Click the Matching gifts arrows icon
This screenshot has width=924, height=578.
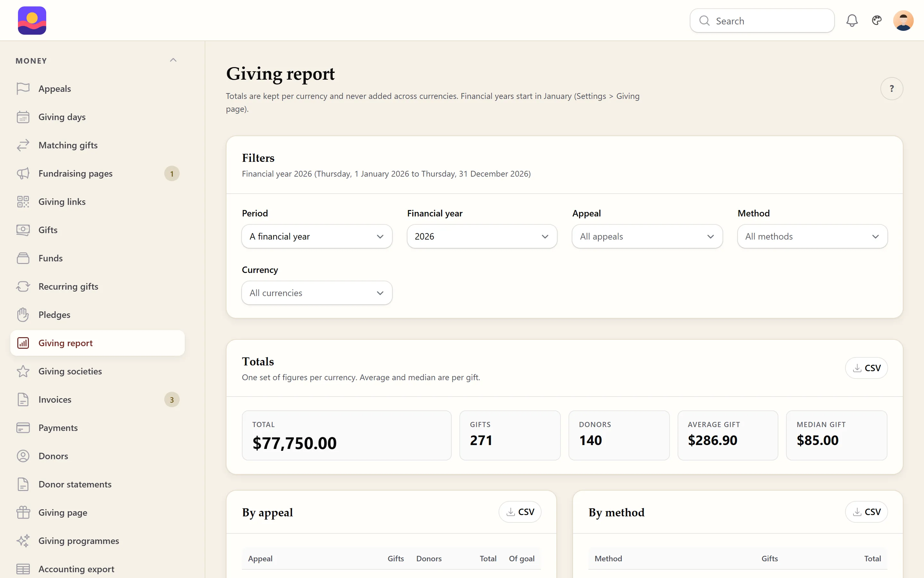[x=23, y=145]
